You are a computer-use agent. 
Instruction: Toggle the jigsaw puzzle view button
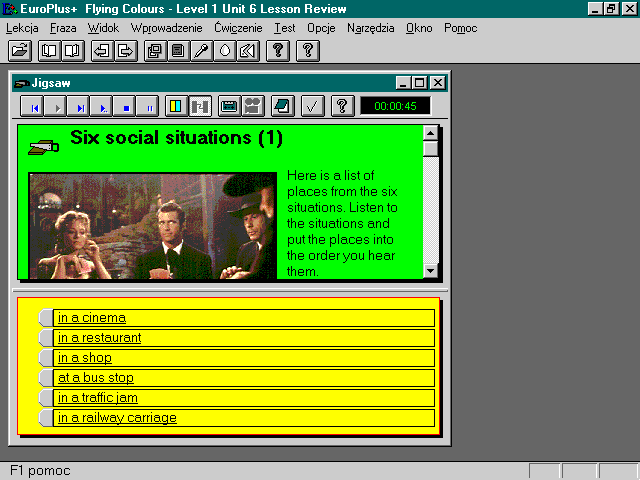200,106
